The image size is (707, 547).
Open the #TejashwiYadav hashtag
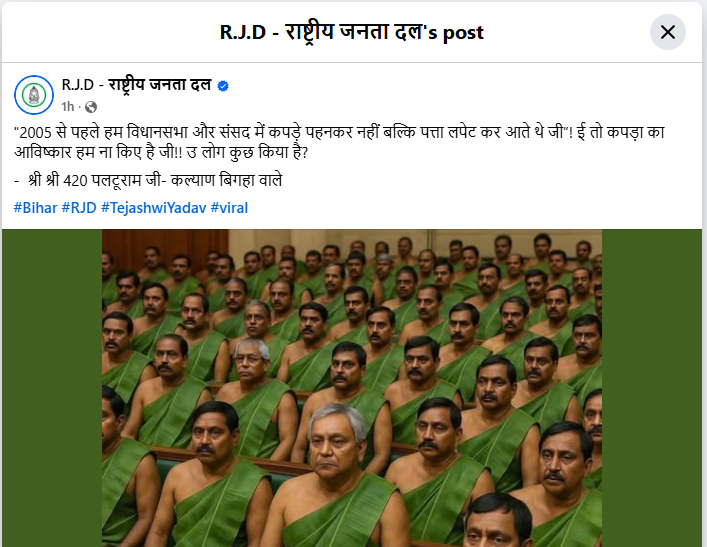[x=153, y=208]
